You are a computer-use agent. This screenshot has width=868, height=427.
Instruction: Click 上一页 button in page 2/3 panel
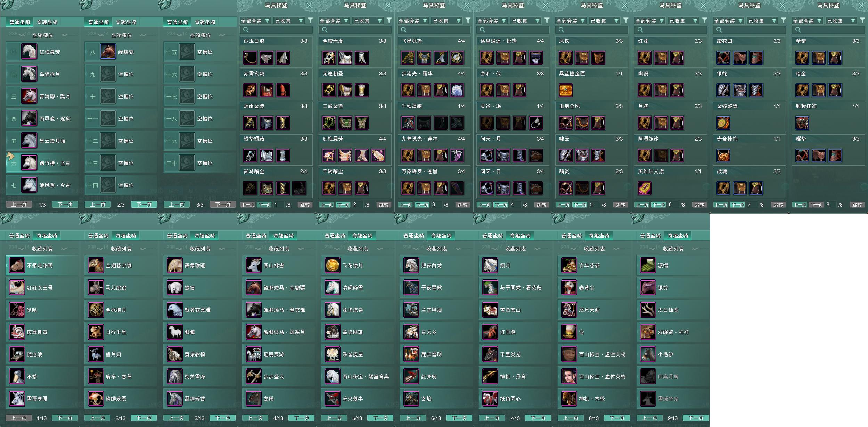point(98,204)
